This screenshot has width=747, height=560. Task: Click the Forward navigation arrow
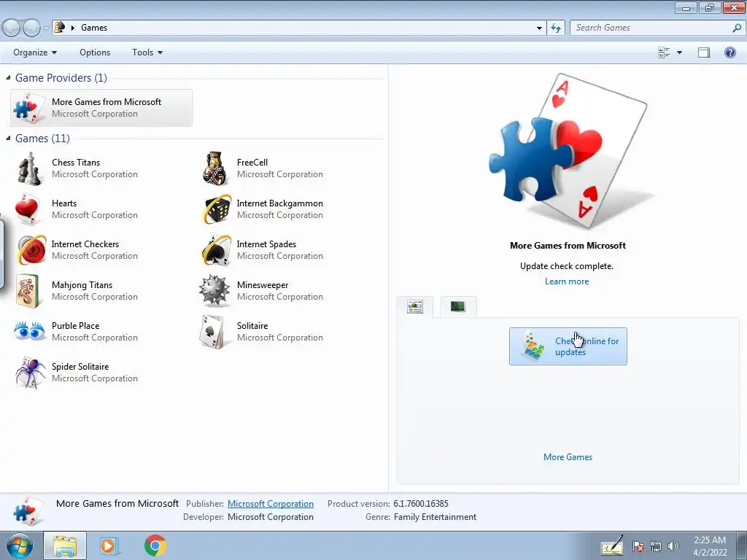tap(31, 28)
